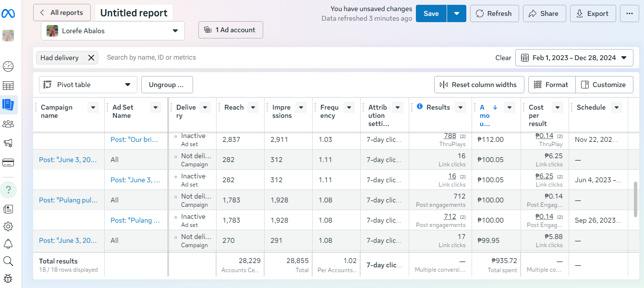Expand the Lorefe Abalos account dropdown
Screen dimensions: 644x288
coord(175,31)
